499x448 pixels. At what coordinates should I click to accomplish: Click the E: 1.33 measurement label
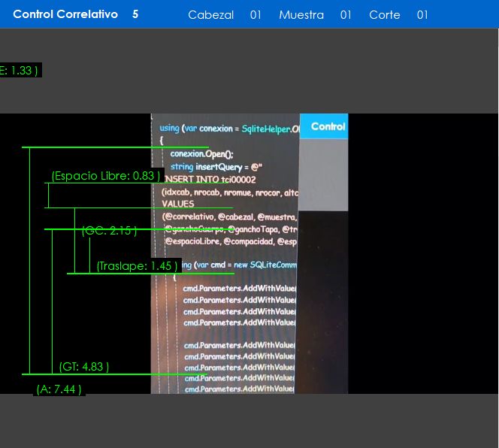click(x=19, y=70)
